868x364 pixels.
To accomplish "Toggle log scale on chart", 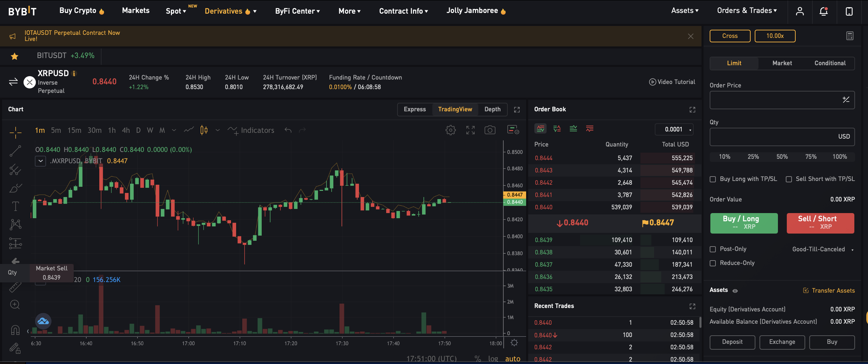I will pyautogui.click(x=493, y=359).
